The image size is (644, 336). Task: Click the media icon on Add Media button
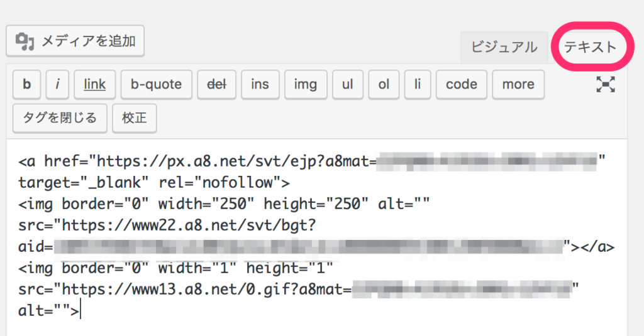[x=25, y=41]
